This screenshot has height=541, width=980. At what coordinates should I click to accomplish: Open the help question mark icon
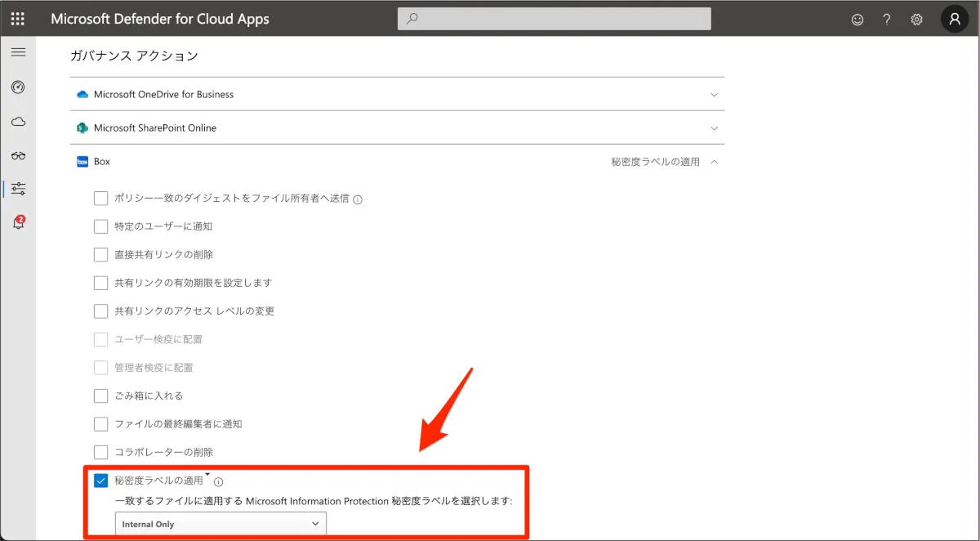[x=887, y=20]
